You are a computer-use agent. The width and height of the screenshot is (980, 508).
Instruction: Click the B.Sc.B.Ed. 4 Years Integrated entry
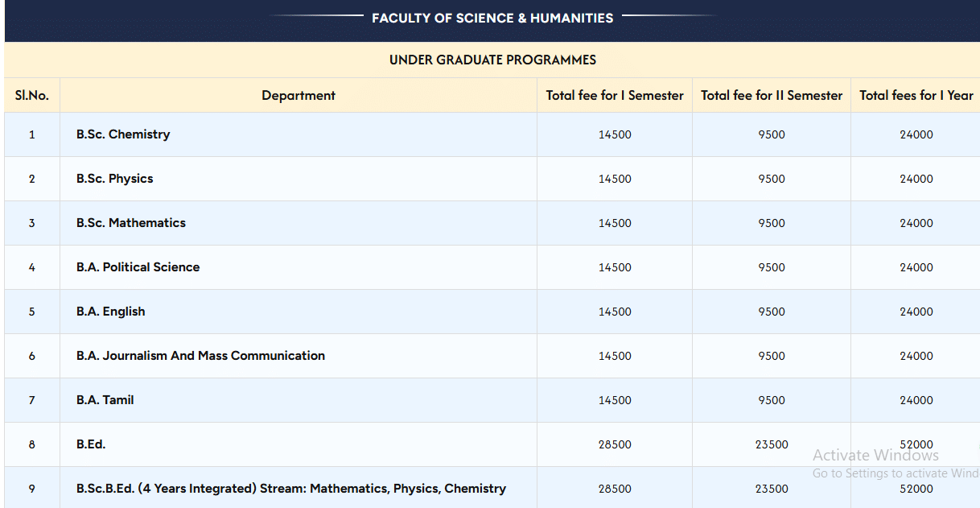click(x=290, y=489)
